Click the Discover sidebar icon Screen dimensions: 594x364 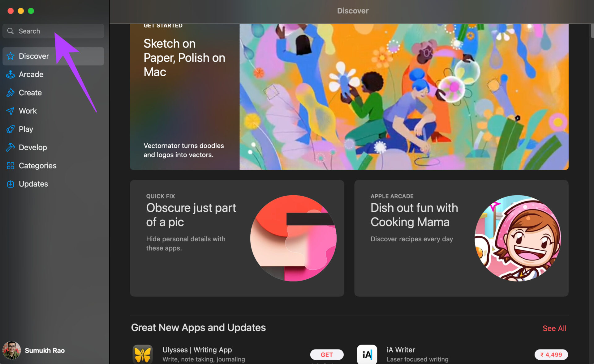(x=11, y=55)
